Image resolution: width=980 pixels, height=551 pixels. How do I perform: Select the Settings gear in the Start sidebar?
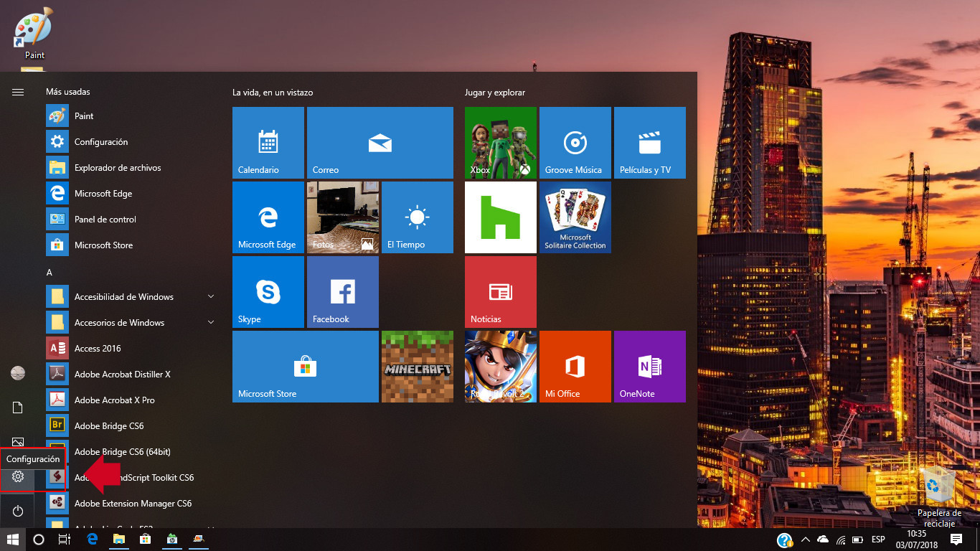(17, 476)
